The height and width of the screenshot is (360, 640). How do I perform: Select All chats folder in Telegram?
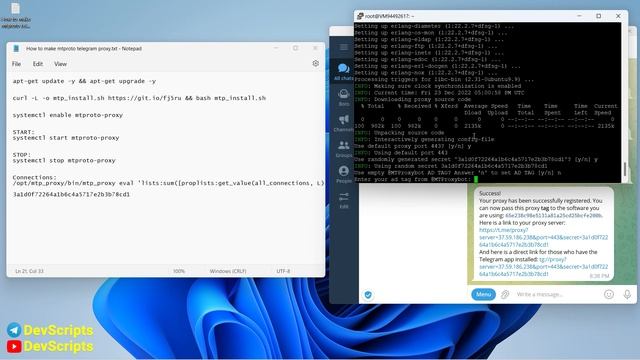pyautogui.click(x=344, y=72)
